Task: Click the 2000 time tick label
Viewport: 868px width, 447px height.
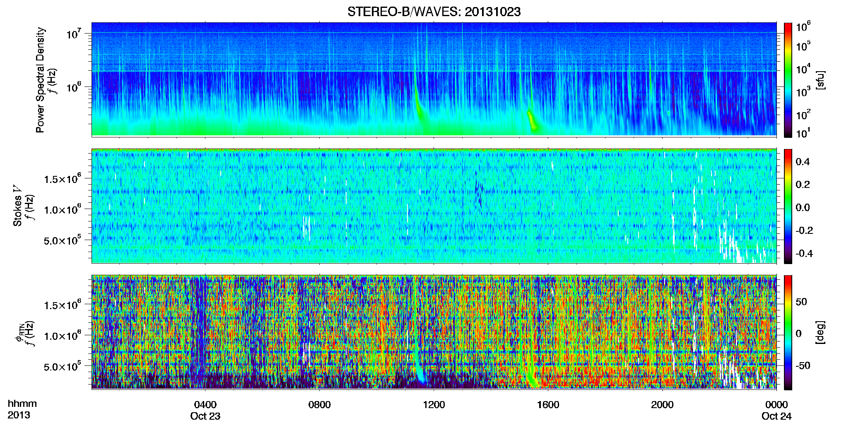Action: pyautogui.click(x=662, y=404)
